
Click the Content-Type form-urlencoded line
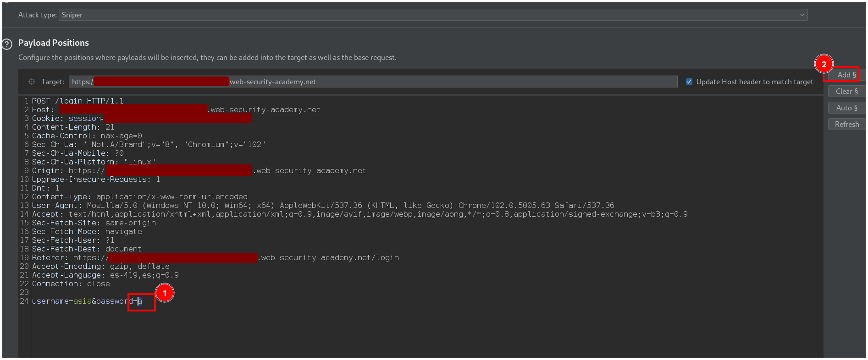[139, 197]
